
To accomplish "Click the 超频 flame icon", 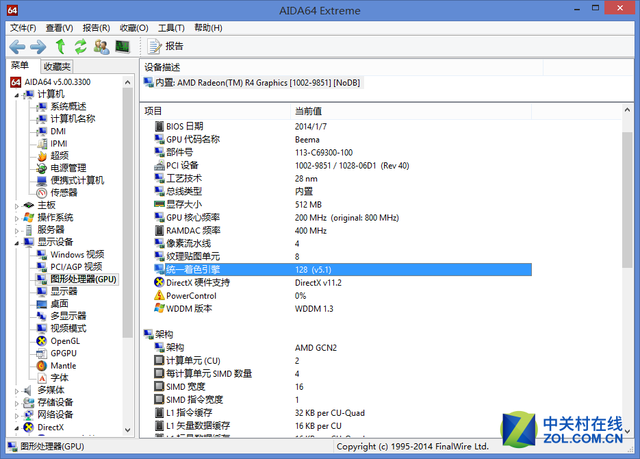I will click(x=42, y=156).
